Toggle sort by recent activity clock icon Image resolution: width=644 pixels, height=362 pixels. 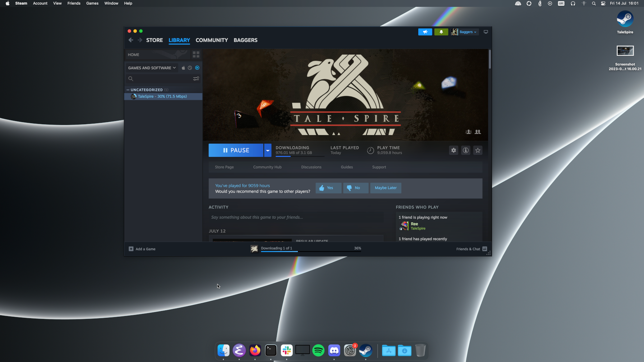[x=190, y=68]
